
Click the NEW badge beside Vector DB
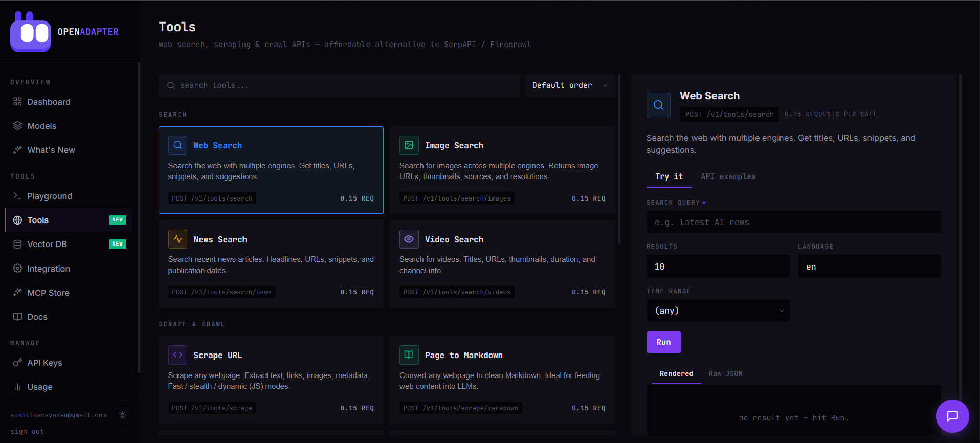[118, 244]
